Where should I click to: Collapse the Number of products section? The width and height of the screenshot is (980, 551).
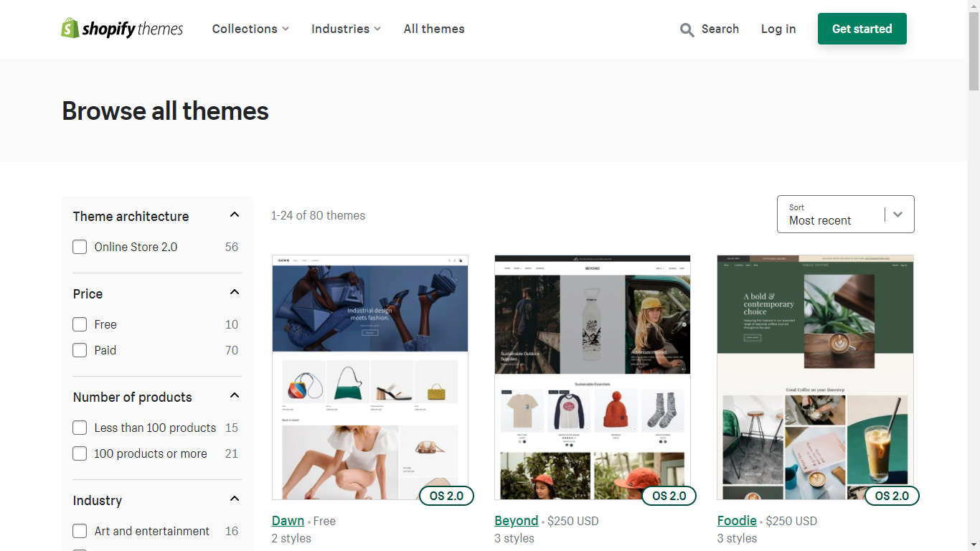click(234, 396)
